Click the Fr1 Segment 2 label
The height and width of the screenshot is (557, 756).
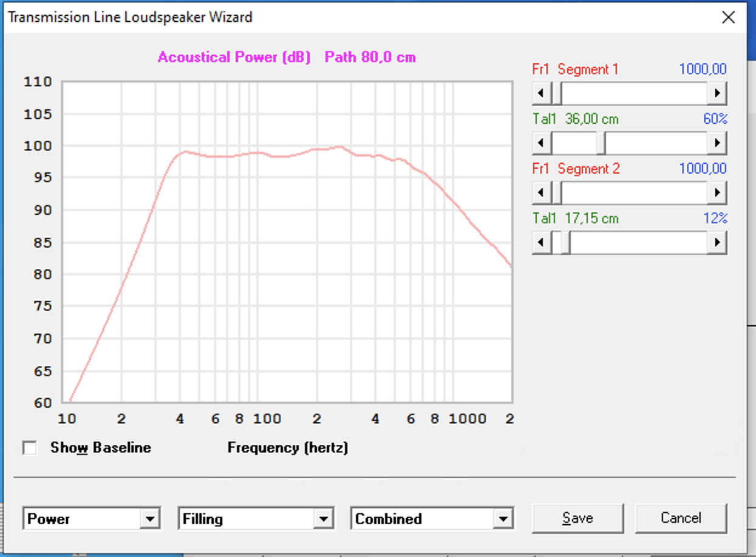click(576, 169)
